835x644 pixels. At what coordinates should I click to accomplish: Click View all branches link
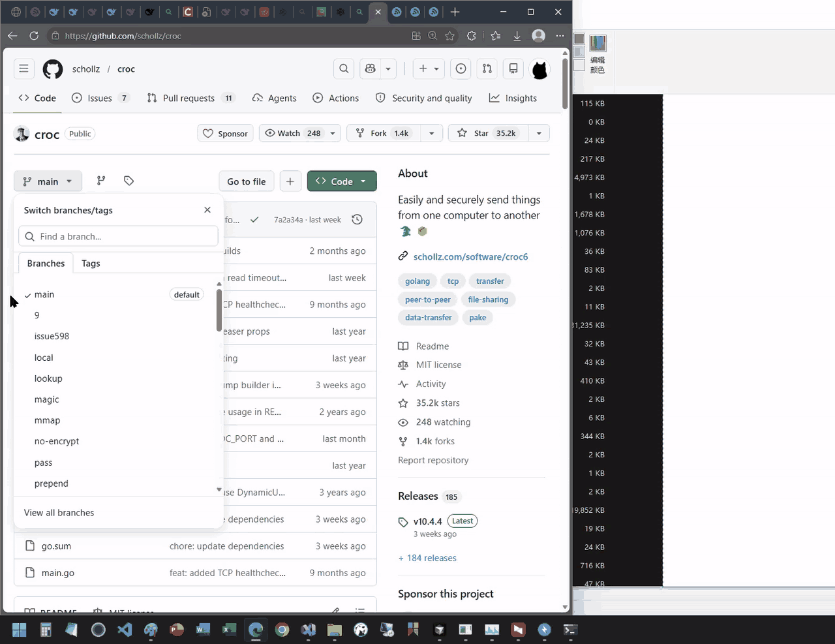[x=59, y=513]
